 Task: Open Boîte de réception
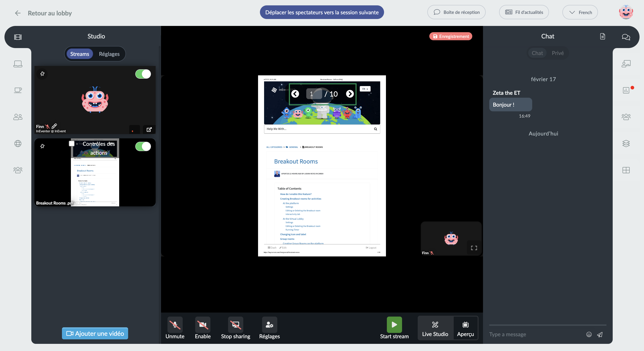pyautogui.click(x=456, y=12)
